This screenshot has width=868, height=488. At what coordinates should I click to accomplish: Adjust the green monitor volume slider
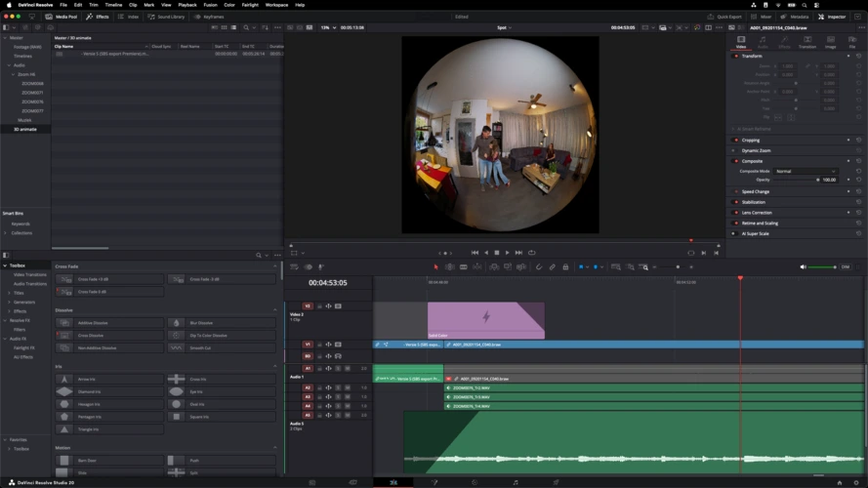click(x=822, y=267)
